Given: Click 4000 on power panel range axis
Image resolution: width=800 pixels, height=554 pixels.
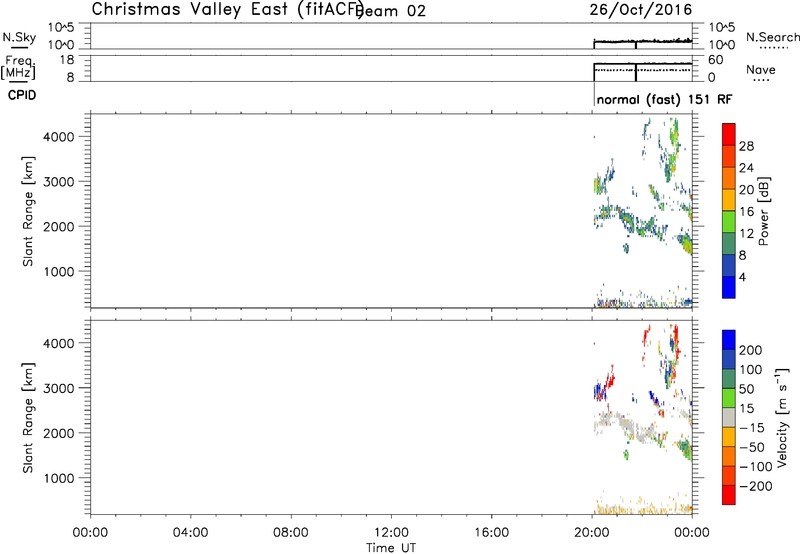Looking at the screenshot, I should (x=58, y=137).
